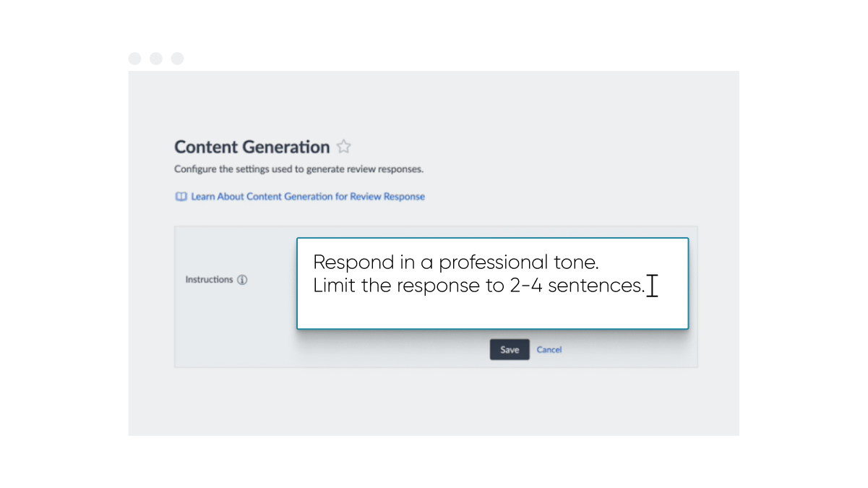Click the "Configure the settings" description text
Screen dimensions: 868x488
(x=298, y=170)
